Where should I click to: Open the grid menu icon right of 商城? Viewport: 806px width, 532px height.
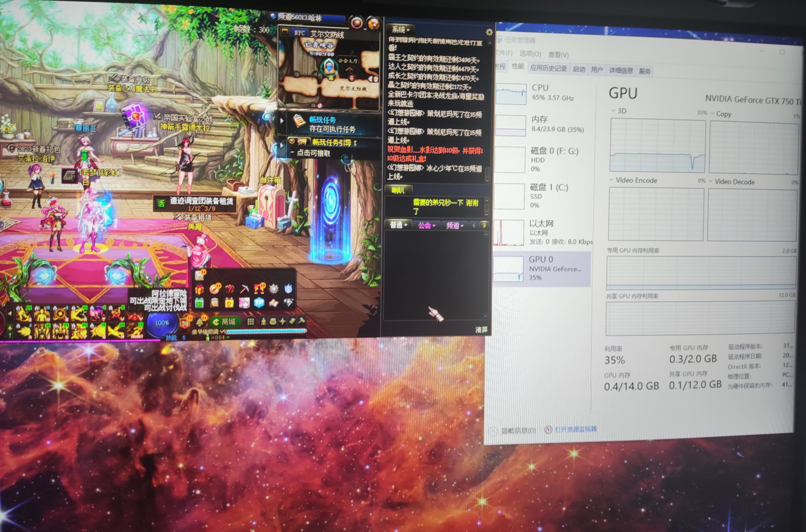pyautogui.click(x=250, y=322)
